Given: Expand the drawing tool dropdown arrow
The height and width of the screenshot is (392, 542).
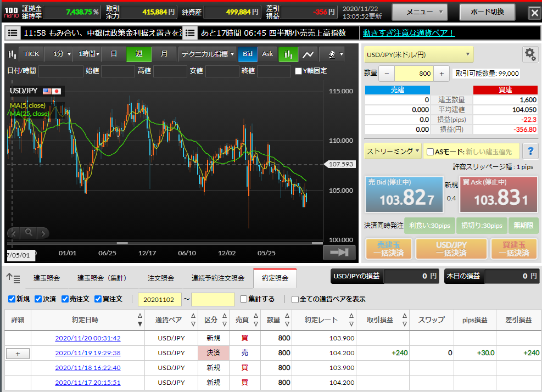Looking at the screenshot, I should coord(342,54).
